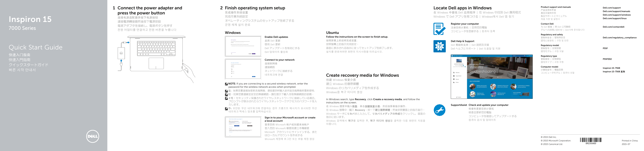This screenshot has height=151, width=644.
Task: Click the Manual icon in the Help & Support sidebar
Action: pos(454,79)
